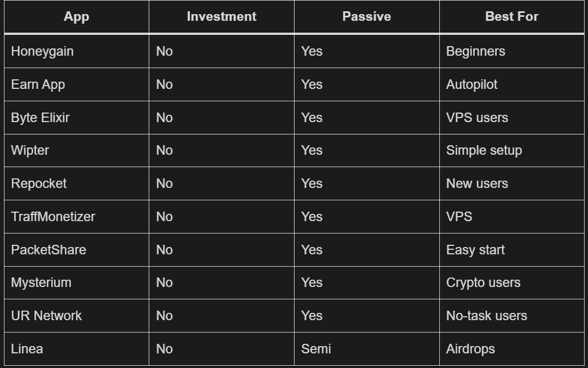Select the No-task users cell
The height and width of the screenshot is (368, 588).
487,316
